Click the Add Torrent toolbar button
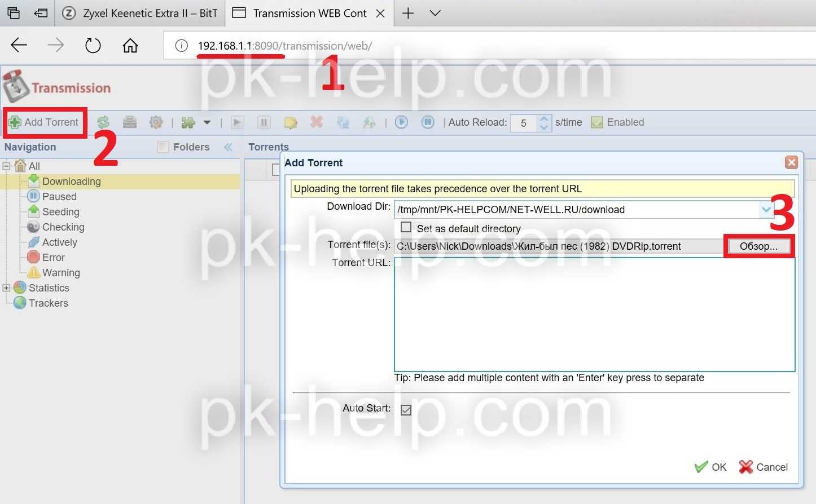 [x=45, y=122]
